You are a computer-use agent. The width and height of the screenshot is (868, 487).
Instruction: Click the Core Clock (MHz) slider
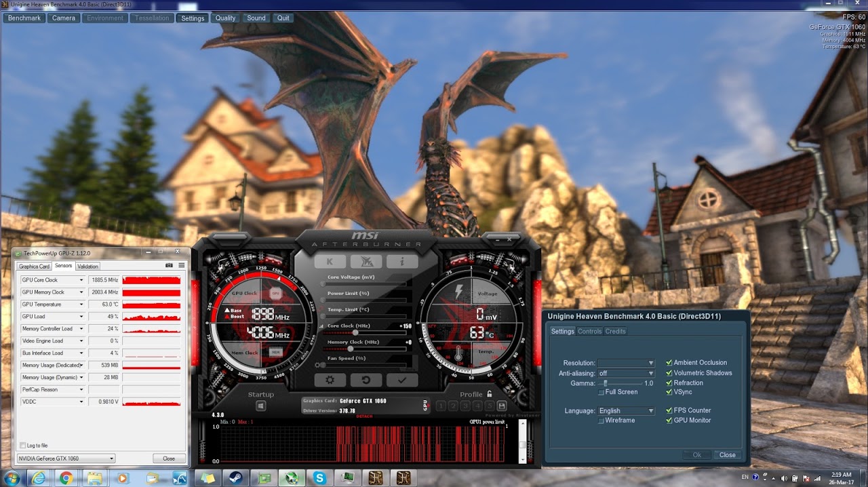coord(366,333)
